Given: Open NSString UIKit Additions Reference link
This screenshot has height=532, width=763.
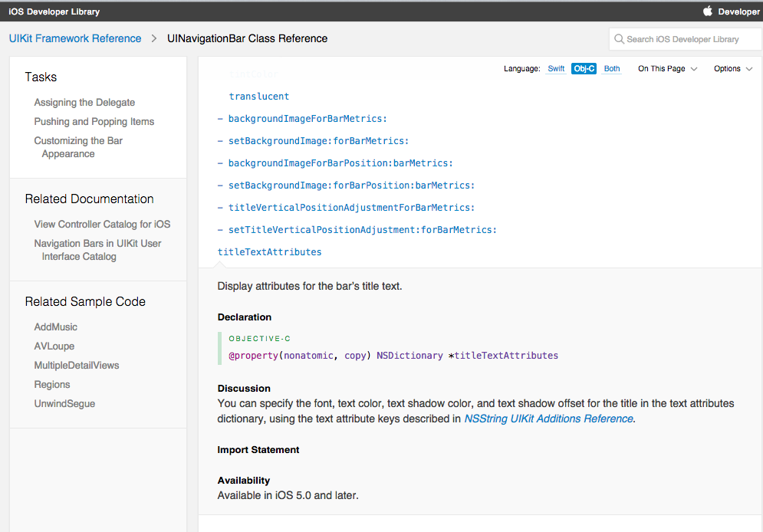Looking at the screenshot, I should click(x=548, y=419).
